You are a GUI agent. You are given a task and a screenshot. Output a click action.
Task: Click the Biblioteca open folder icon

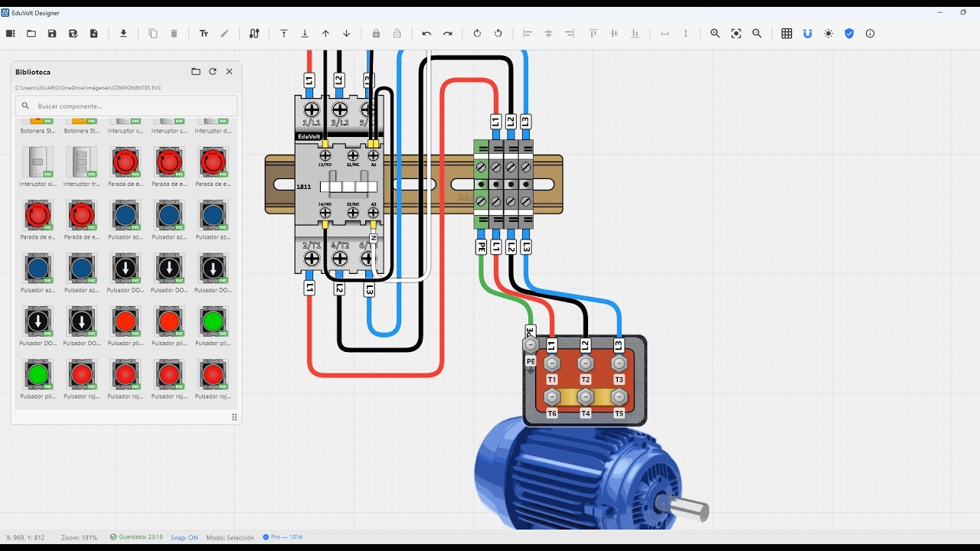point(196,71)
